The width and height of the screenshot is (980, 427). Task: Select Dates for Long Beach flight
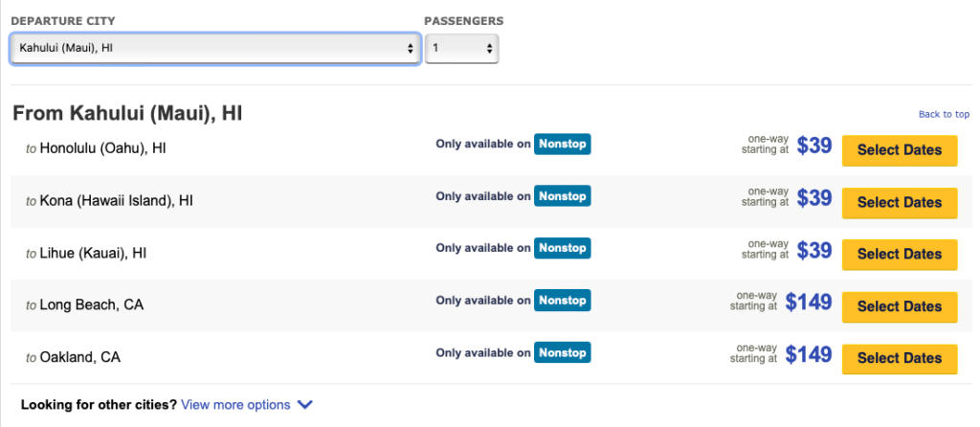(900, 306)
